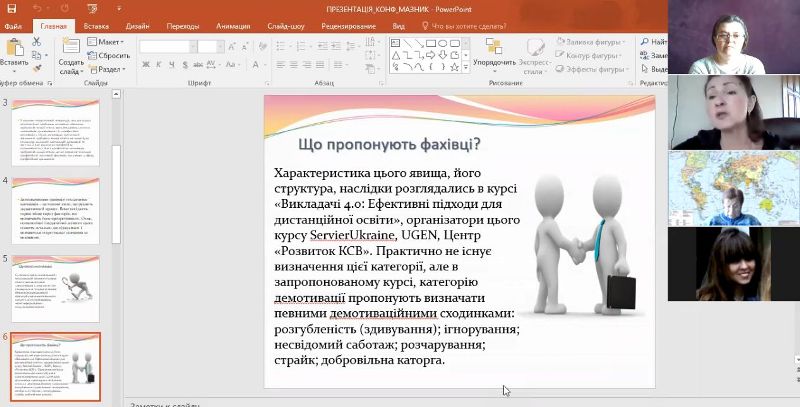Image resolution: width=800 pixels, height=407 pixels.
Task: Expand the Раздел section dropdown
Action: pos(110,70)
